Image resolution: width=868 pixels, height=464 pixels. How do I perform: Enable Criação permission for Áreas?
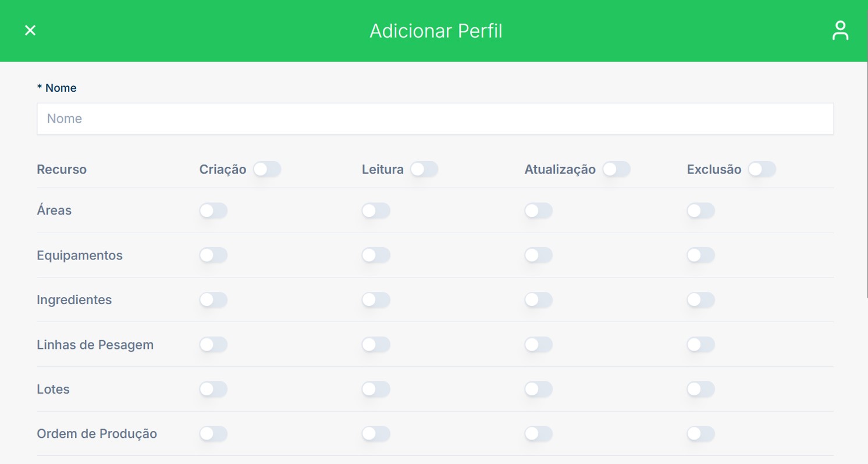pos(213,210)
